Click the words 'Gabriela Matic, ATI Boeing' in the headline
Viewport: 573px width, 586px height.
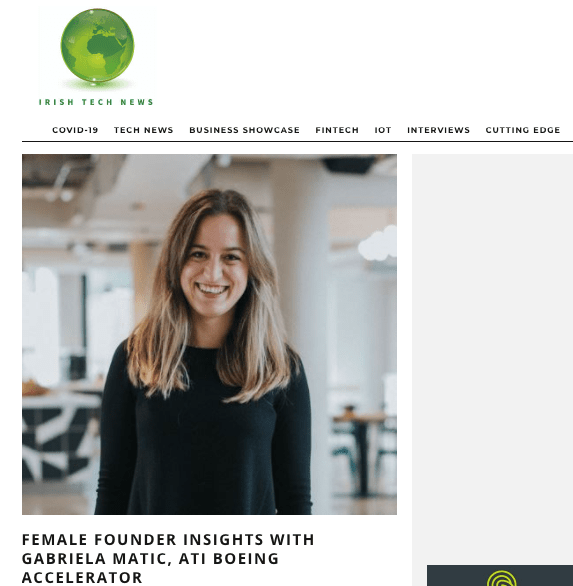[151, 559]
